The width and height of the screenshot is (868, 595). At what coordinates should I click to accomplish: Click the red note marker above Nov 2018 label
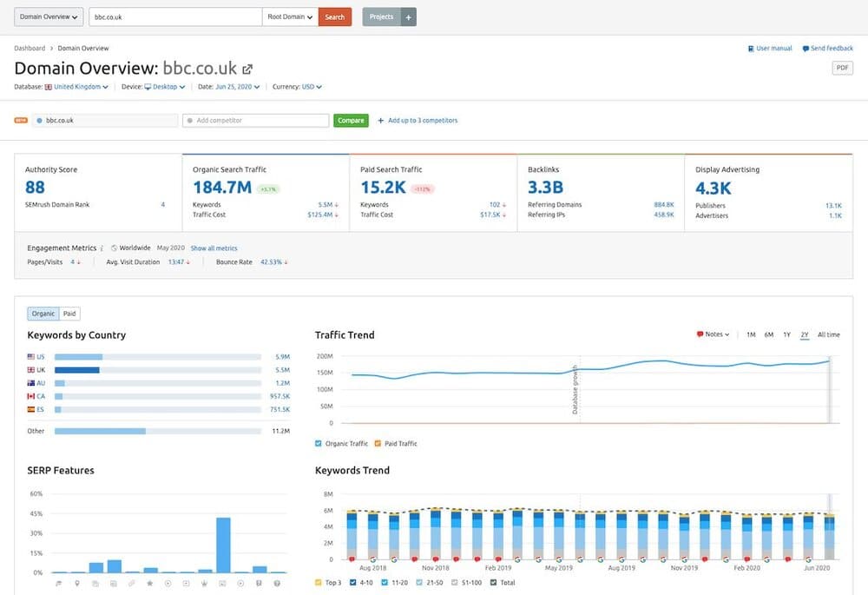coord(435,559)
